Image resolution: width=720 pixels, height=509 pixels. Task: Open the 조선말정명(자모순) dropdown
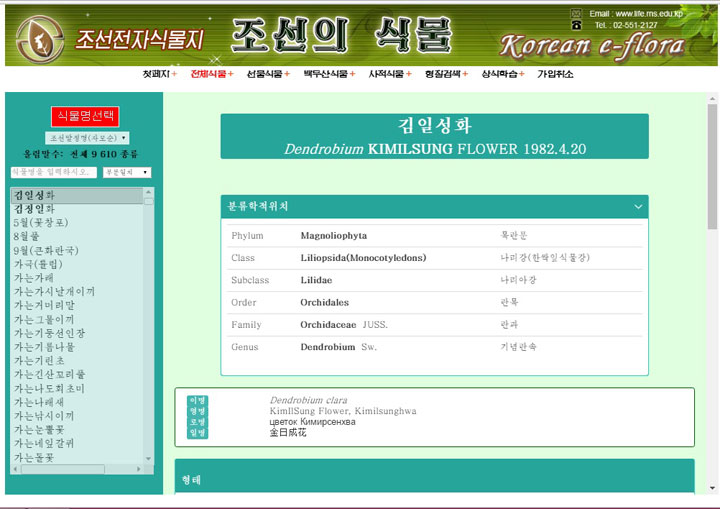(x=87, y=138)
